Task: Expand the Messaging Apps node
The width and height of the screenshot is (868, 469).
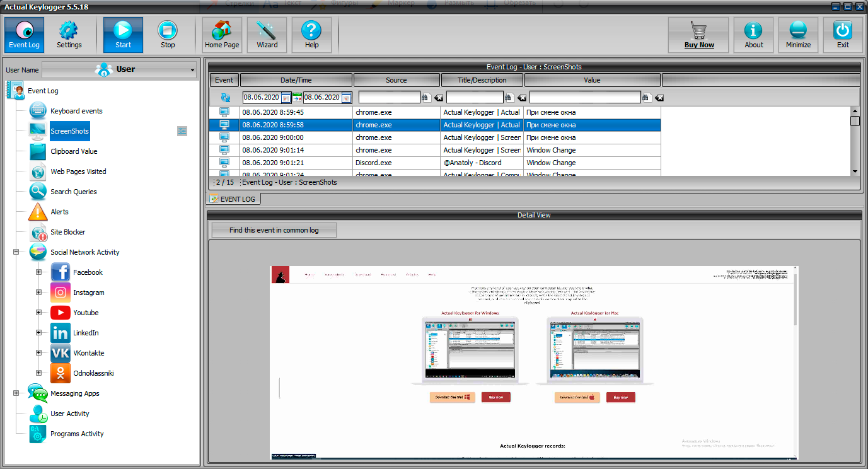Action: tap(16, 393)
